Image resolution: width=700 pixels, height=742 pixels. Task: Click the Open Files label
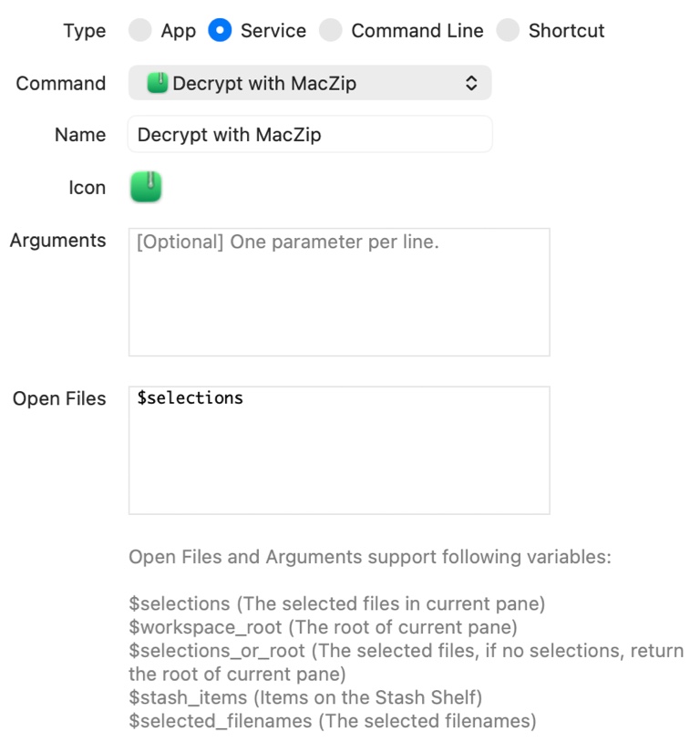(58, 398)
